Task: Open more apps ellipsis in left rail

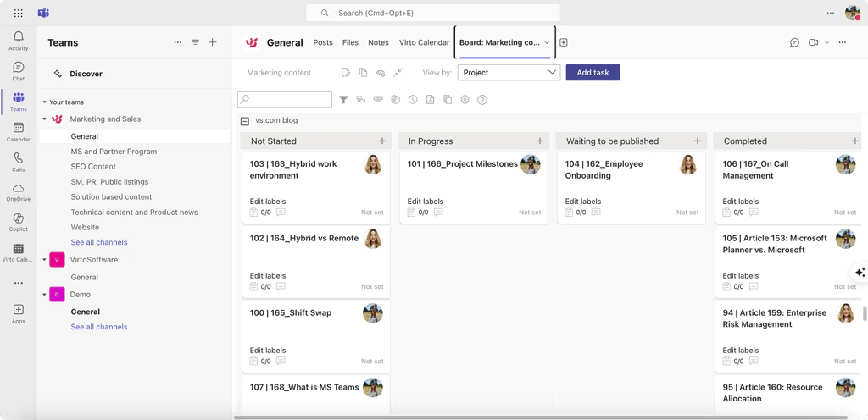Action: click(x=19, y=283)
